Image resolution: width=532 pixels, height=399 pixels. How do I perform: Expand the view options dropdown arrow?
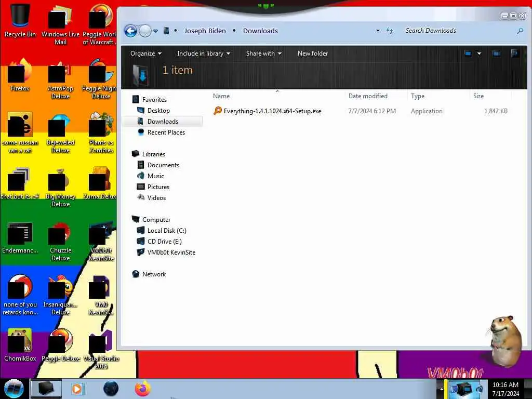coord(479,54)
